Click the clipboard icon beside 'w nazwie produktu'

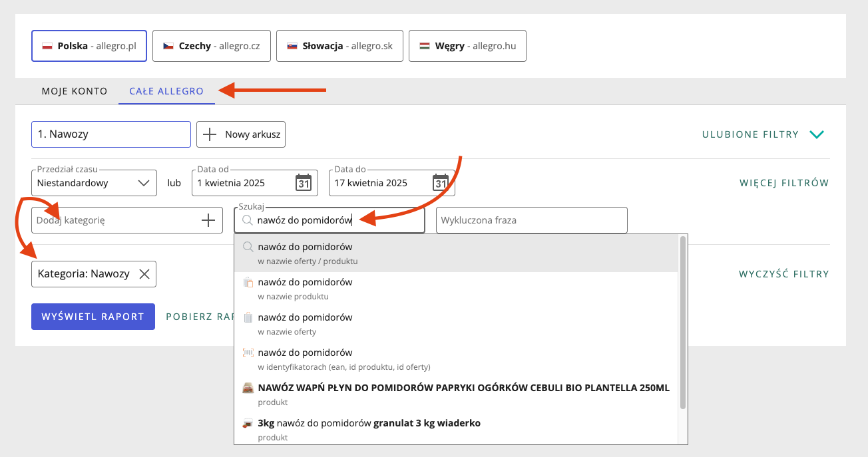coord(247,281)
